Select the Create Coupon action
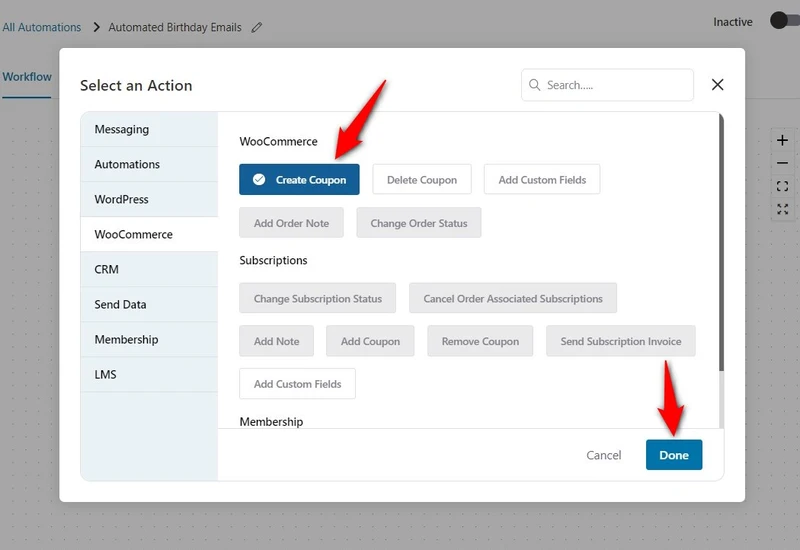 (x=299, y=180)
